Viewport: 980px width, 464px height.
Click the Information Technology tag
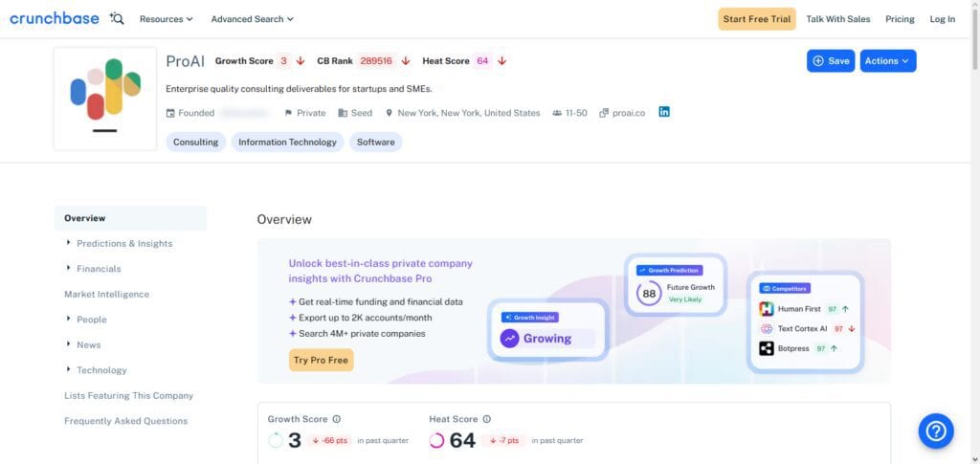pyautogui.click(x=287, y=142)
